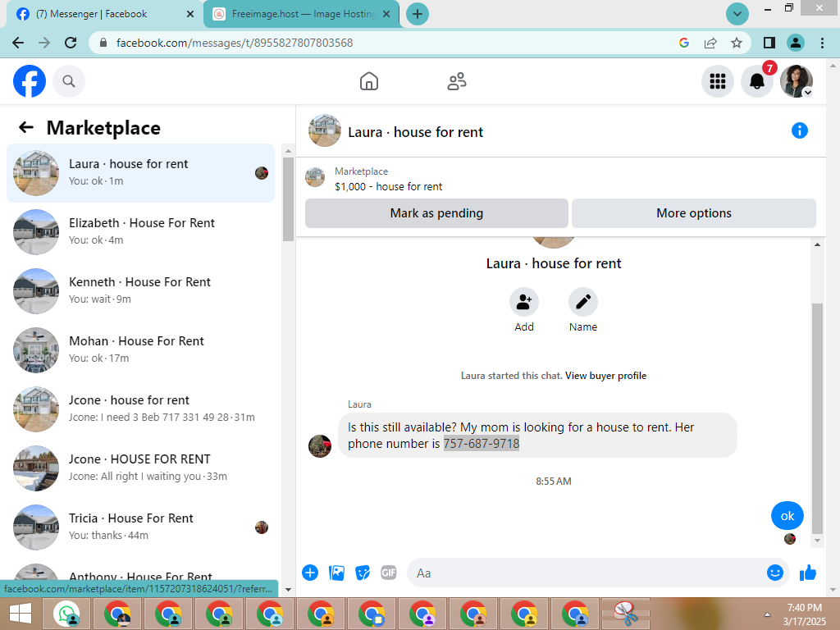Open More options for listing

(x=694, y=213)
